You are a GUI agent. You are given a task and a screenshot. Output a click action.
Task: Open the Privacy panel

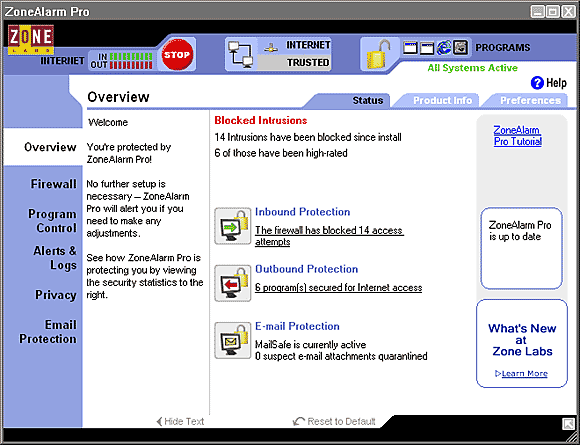click(56, 295)
